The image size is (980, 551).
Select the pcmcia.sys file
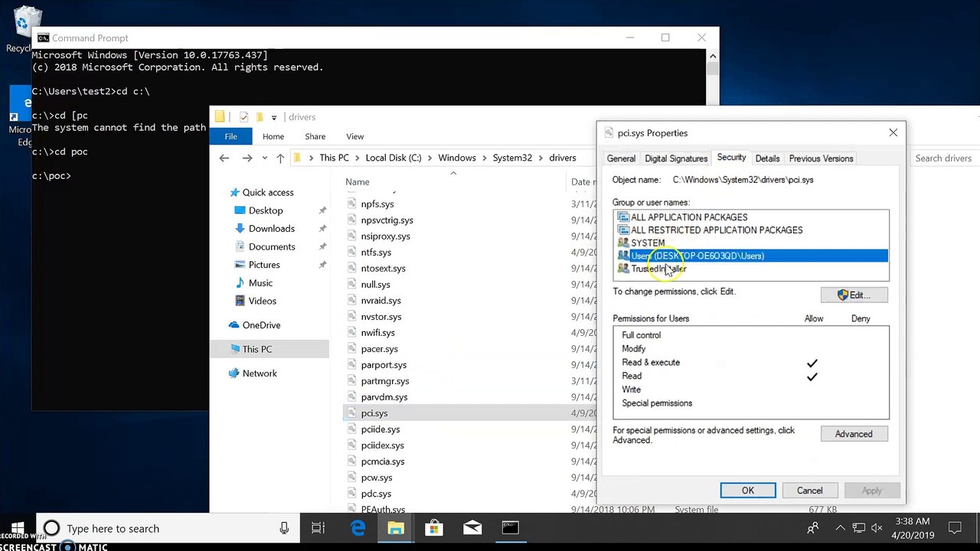pyautogui.click(x=382, y=461)
